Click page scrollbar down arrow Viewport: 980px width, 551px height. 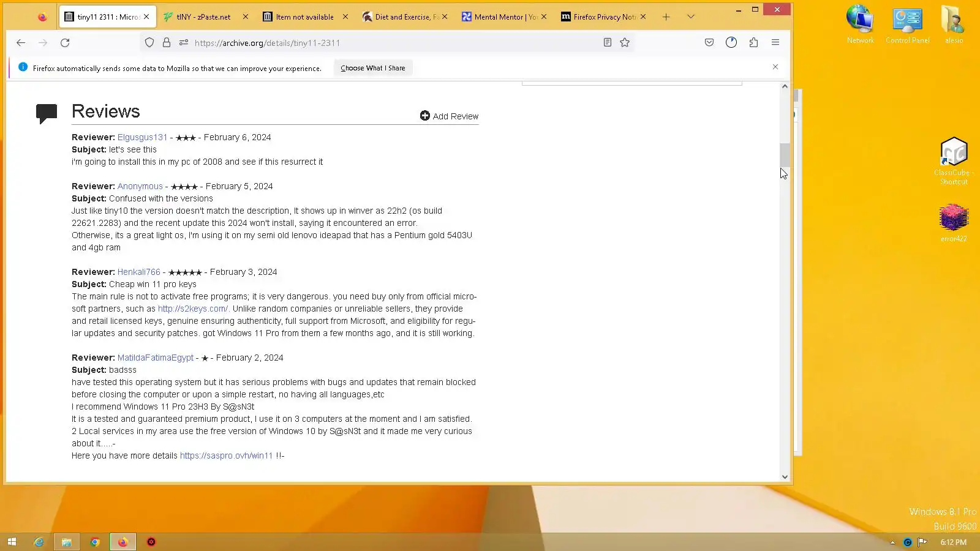click(x=785, y=477)
